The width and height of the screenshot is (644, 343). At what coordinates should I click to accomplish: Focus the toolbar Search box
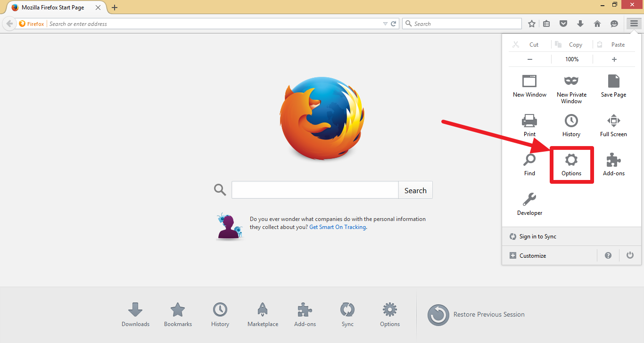(x=462, y=24)
